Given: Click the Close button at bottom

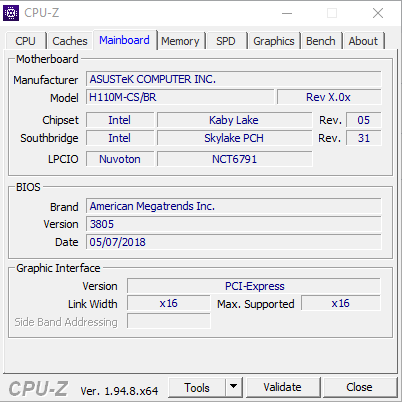Looking at the screenshot, I should pos(359,387).
